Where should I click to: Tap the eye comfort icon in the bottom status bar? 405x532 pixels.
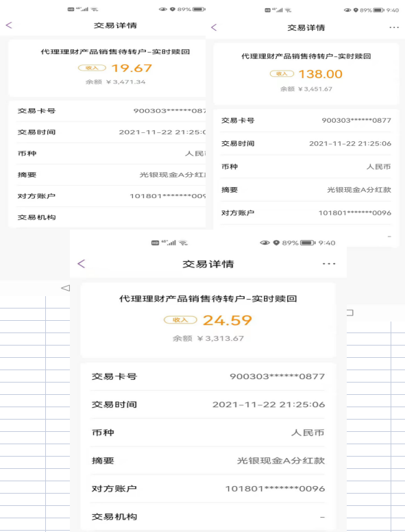click(x=265, y=243)
